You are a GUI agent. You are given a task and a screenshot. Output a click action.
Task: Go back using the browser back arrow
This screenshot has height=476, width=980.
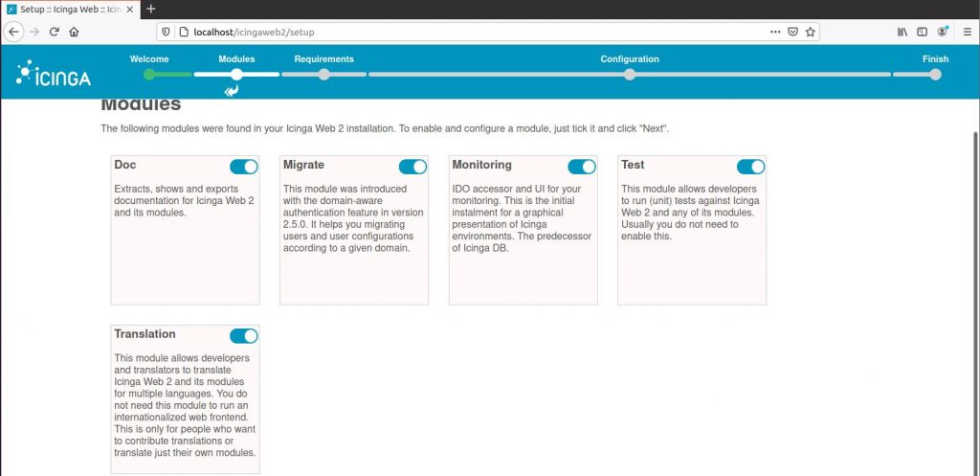(x=13, y=32)
